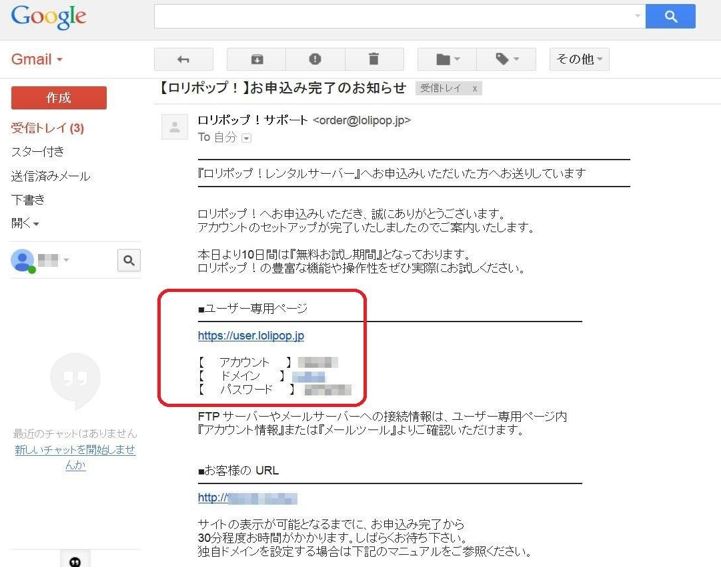The image size is (721, 576).
Task: Click sender name ロリポップ!サポート
Action: pyautogui.click(x=252, y=120)
